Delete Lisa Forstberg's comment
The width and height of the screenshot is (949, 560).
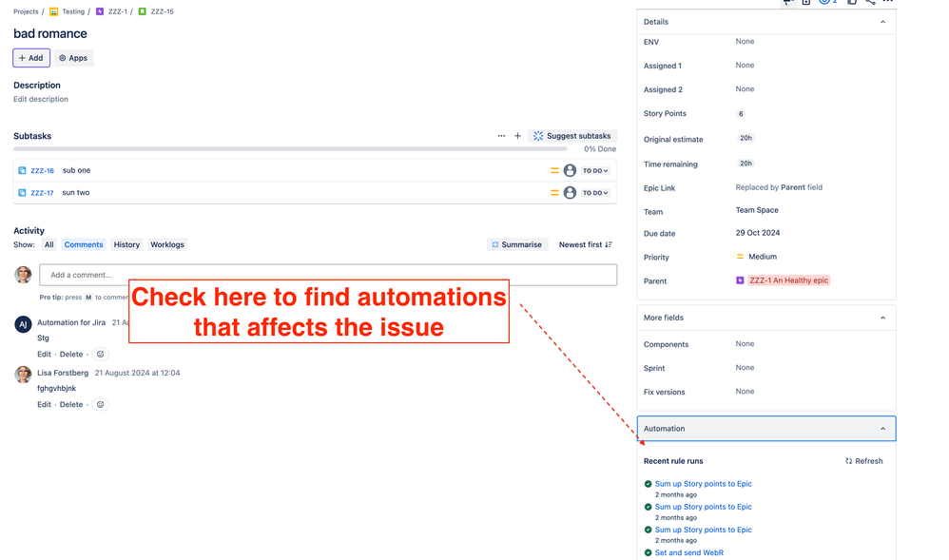click(x=71, y=404)
